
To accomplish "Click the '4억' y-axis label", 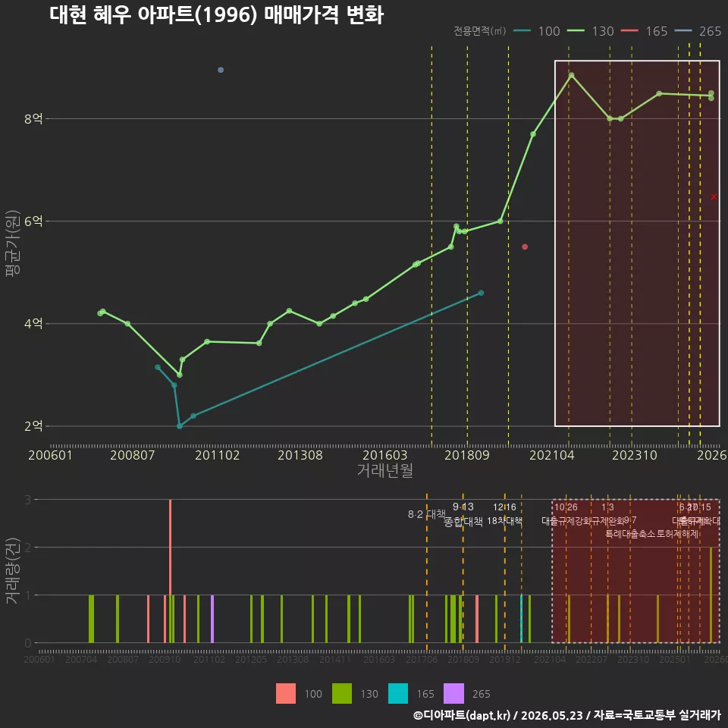I will pyautogui.click(x=33, y=324).
